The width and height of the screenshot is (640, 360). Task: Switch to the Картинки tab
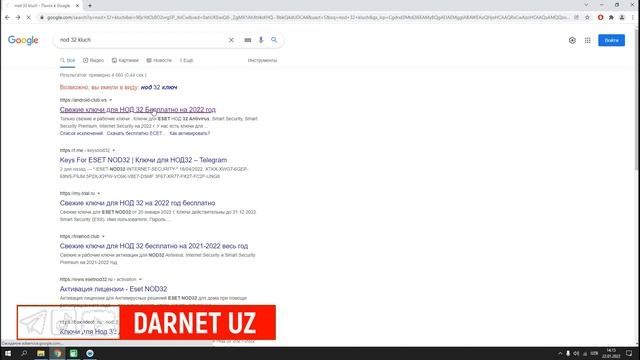click(x=125, y=60)
